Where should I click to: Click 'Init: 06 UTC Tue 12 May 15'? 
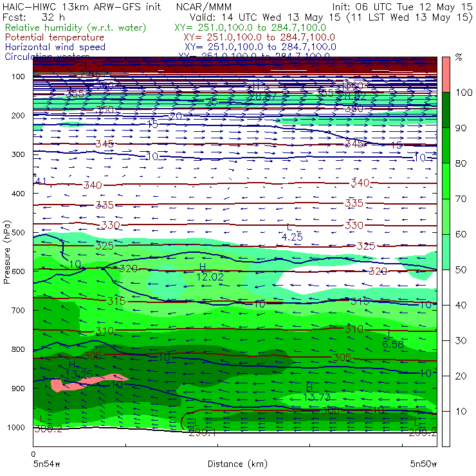tap(402, 6)
